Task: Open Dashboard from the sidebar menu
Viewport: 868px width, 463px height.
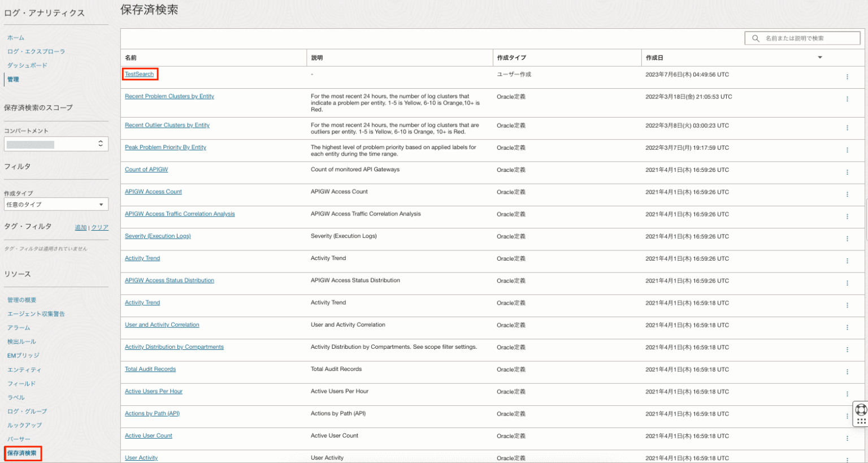Action: (27, 66)
